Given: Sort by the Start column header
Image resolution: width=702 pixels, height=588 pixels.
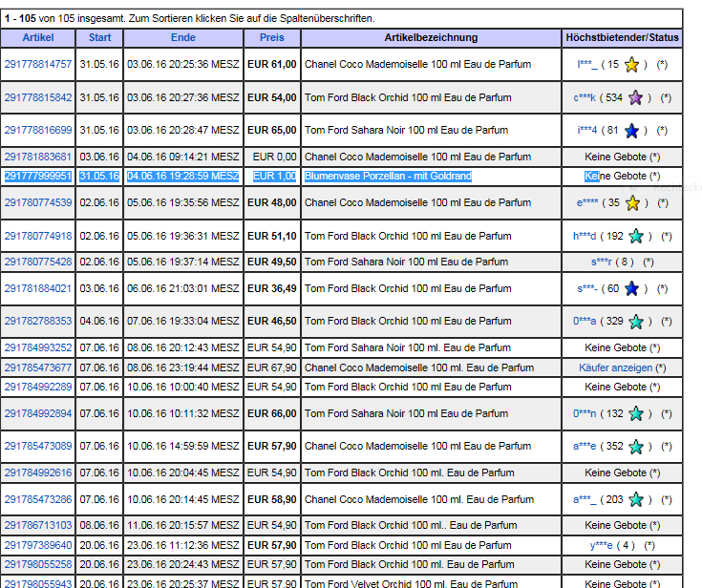Looking at the screenshot, I should (x=100, y=37).
